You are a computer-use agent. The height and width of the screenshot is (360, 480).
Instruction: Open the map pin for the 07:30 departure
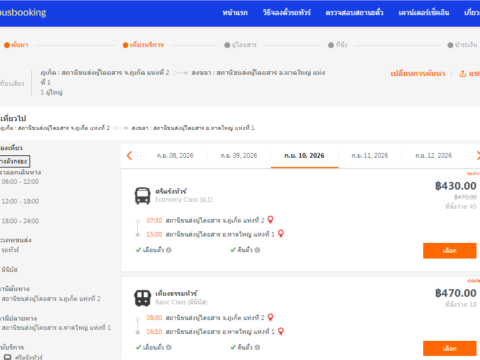click(271, 220)
